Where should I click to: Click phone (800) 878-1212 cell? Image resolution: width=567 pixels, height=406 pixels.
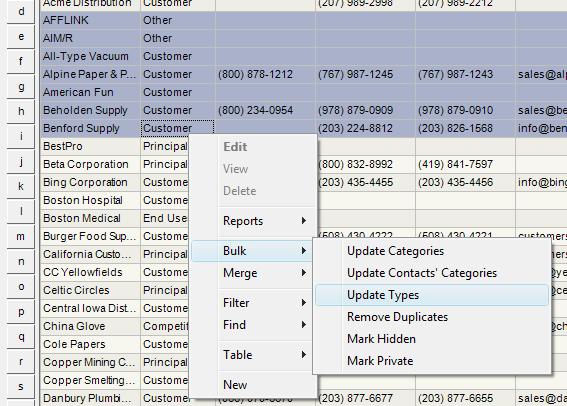point(265,74)
